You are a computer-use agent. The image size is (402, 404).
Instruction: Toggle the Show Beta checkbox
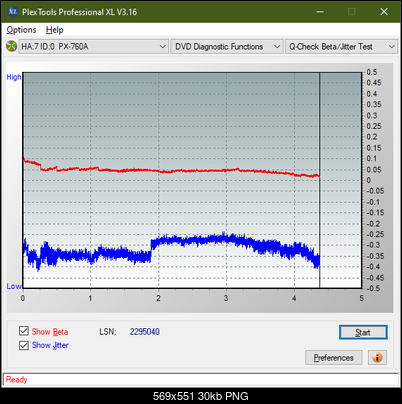click(x=24, y=331)
